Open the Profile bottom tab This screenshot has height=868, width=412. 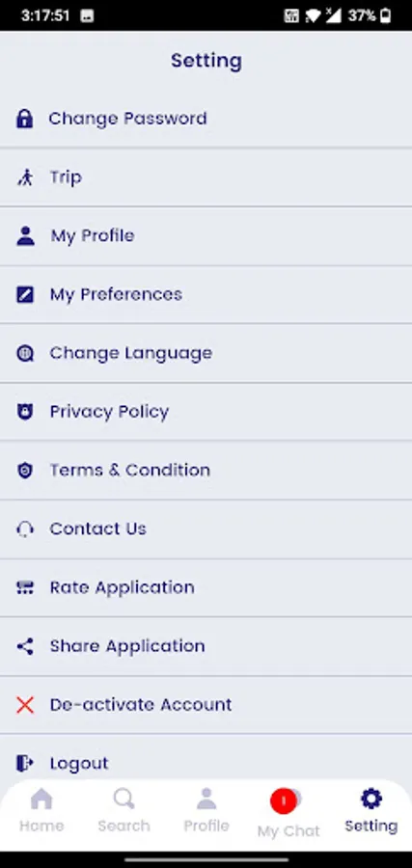pyautogui.click(x=206, y=811)
